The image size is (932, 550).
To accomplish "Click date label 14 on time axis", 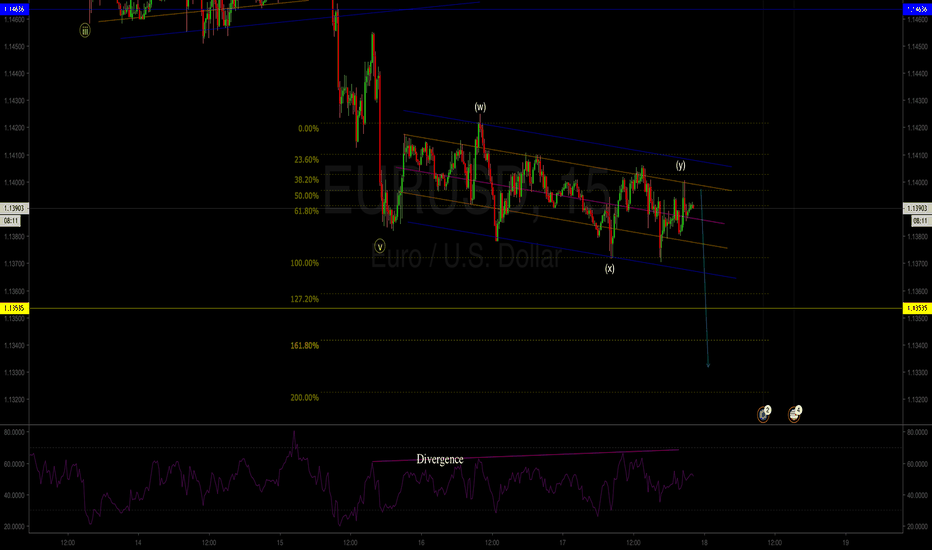I will pyautogui.click(x=138, y=542).
